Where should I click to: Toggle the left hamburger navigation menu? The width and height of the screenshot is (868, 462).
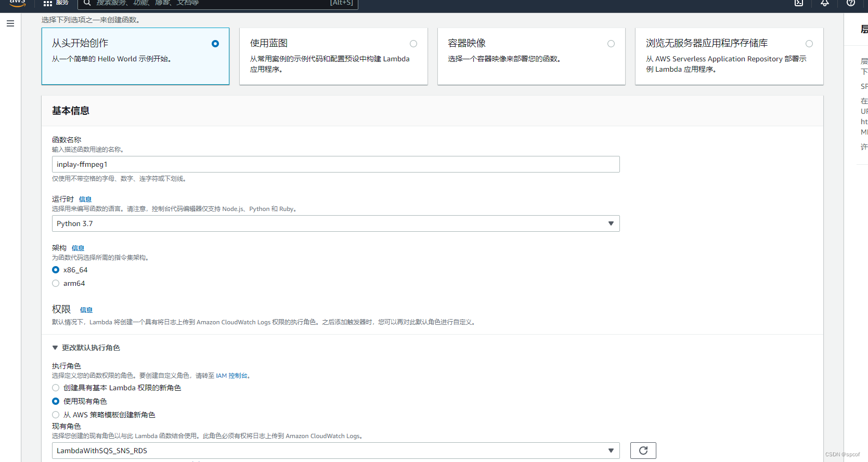pos(10,23)
